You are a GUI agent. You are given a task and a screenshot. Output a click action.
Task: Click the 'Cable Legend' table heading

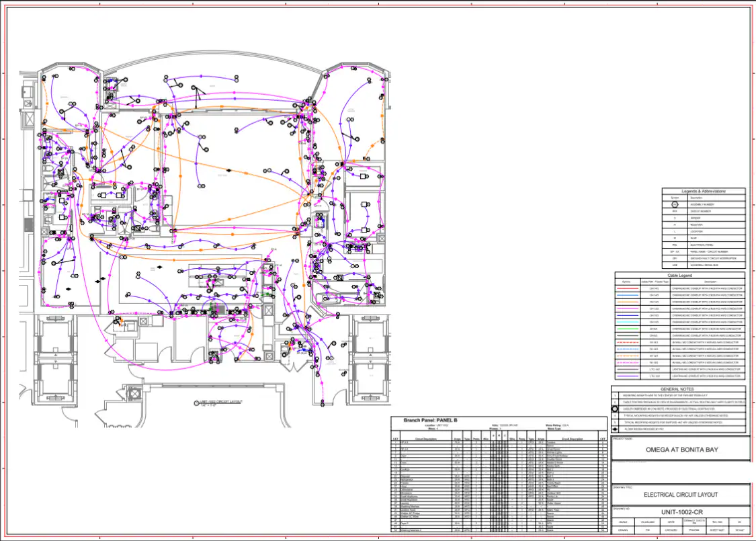pyautogui.click(x=680, y=276)
